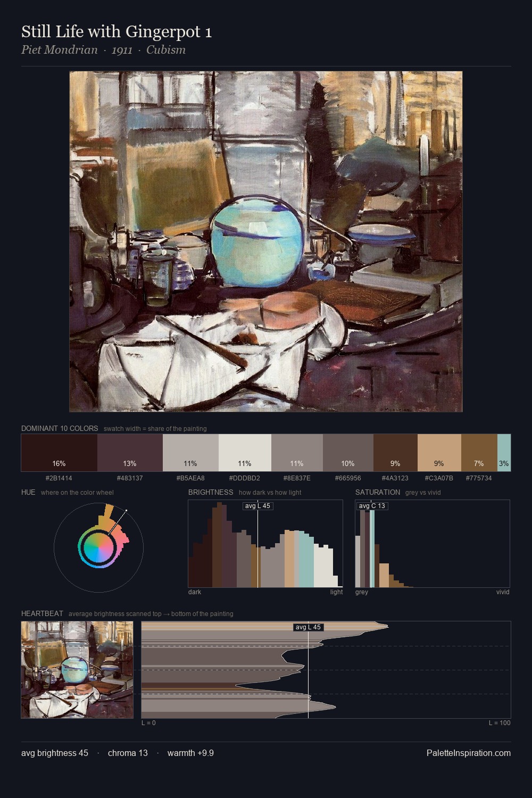Viewport: 532px width, 798px height.
Task: Click the #775734 hex code label
Action: click(479, 478)
